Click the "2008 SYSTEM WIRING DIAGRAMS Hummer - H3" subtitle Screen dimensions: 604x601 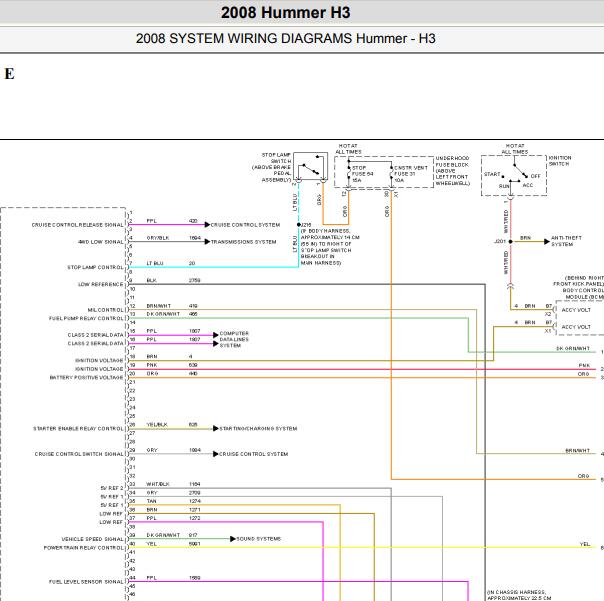[x=285, y=39]
